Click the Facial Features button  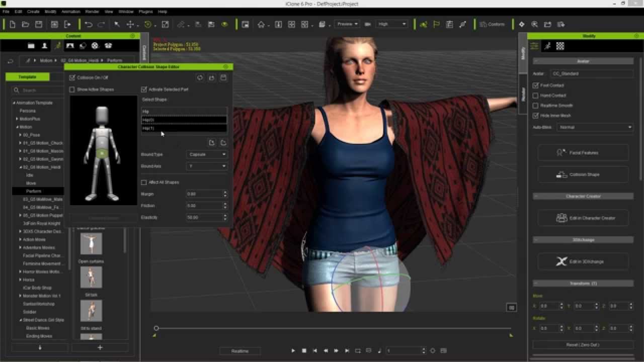pyautogui.click(x=583, y=153)
